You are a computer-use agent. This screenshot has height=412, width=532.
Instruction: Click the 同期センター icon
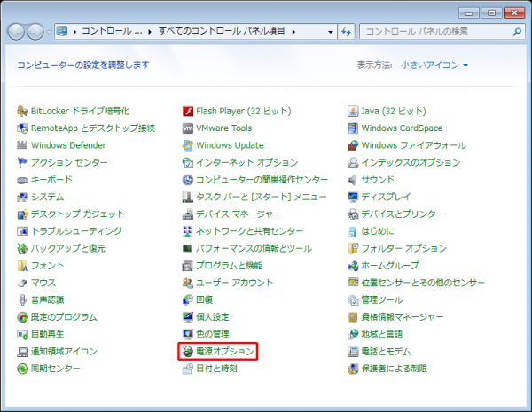(22, 369)
